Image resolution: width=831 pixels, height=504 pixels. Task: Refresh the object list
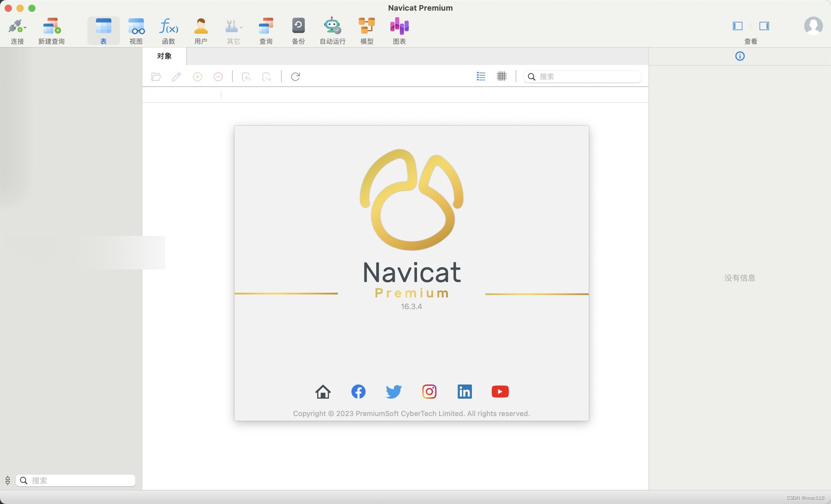point(295,77)
